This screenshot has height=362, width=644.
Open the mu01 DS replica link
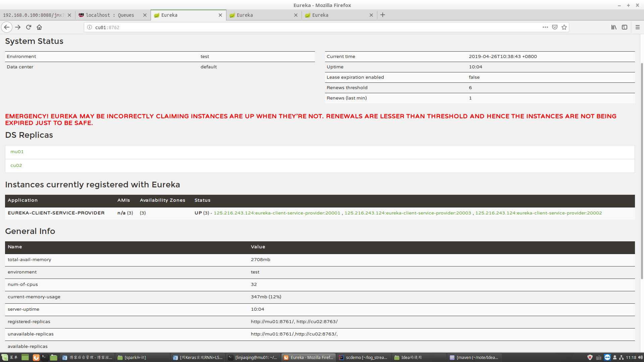(x=17, y=152)
